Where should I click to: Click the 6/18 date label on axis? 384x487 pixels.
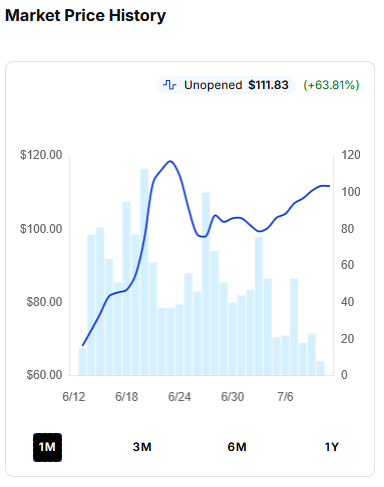pos(126,397)
